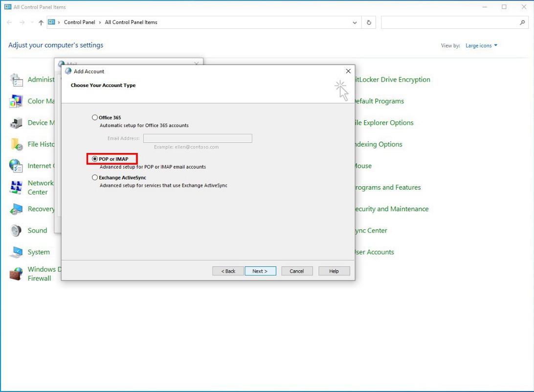Click the System label text
Viewport: 534px width, 392px height.
click(x=39, y=252)
